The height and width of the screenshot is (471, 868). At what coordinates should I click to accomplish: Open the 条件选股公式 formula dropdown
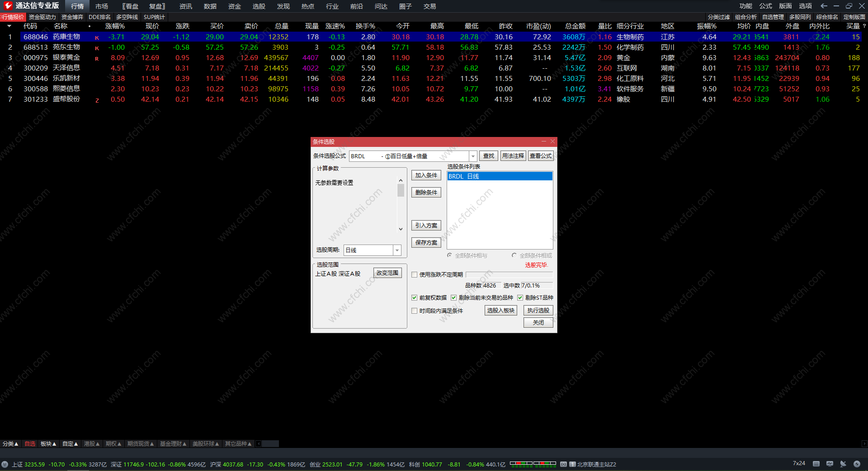(x=473, y=156)
